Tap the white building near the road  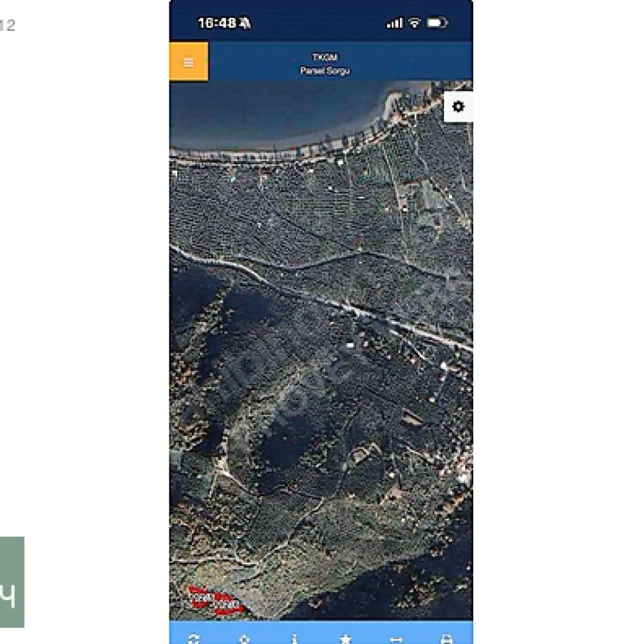coord(350,345)
